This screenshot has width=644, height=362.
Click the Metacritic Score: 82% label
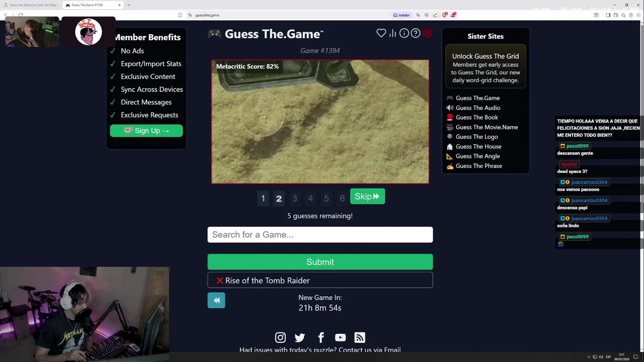247,66
